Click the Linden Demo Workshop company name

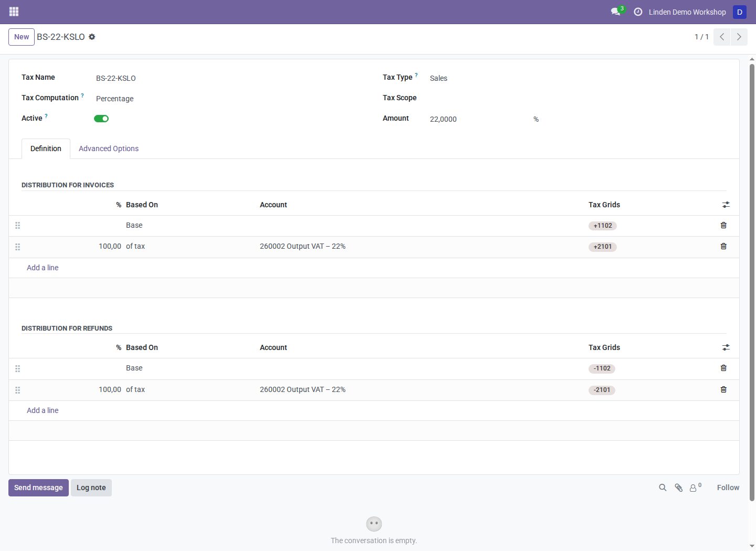click(x=687, y=12)
